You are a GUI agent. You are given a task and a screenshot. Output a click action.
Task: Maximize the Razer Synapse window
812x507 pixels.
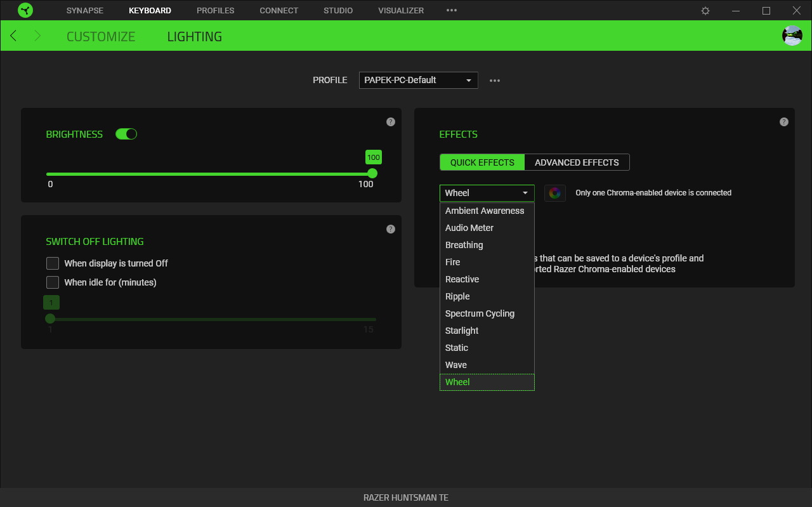click(x=766, y=11)
